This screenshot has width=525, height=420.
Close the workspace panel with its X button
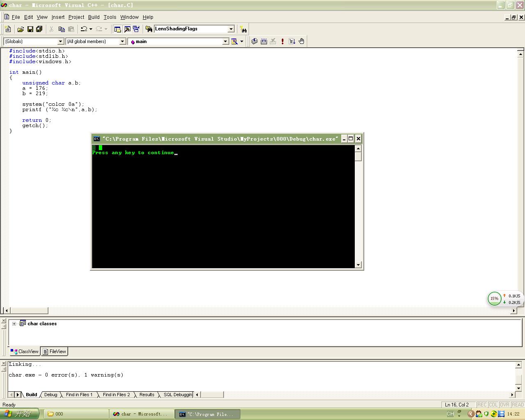[4, 321]
